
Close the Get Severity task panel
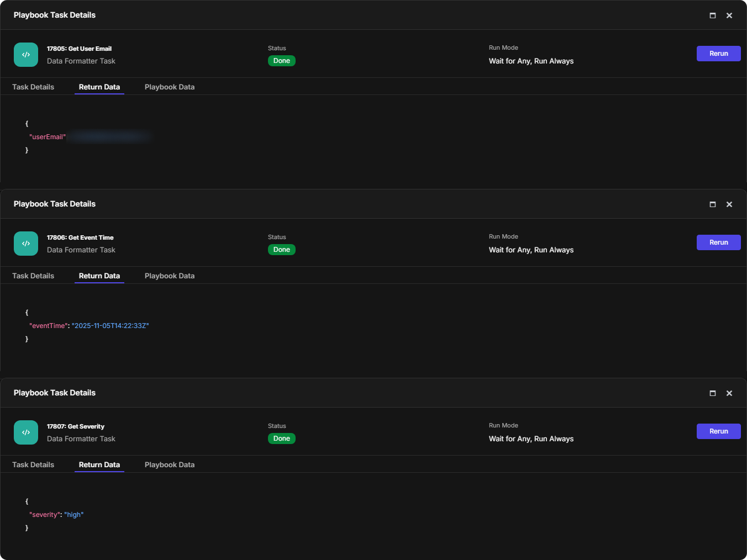click(729, 393)
